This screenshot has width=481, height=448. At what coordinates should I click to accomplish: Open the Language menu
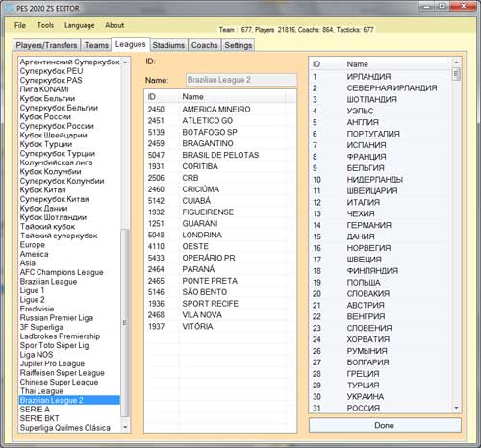click(x=79, y=25)
